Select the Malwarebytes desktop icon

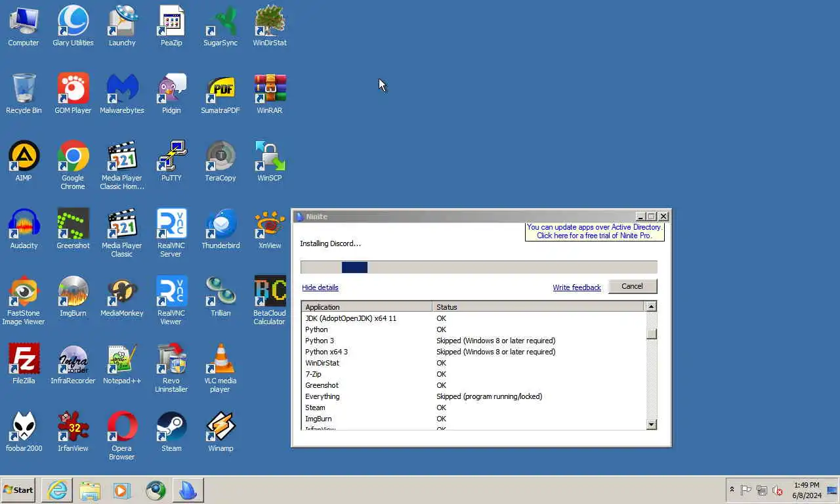[x=122, y=94]
